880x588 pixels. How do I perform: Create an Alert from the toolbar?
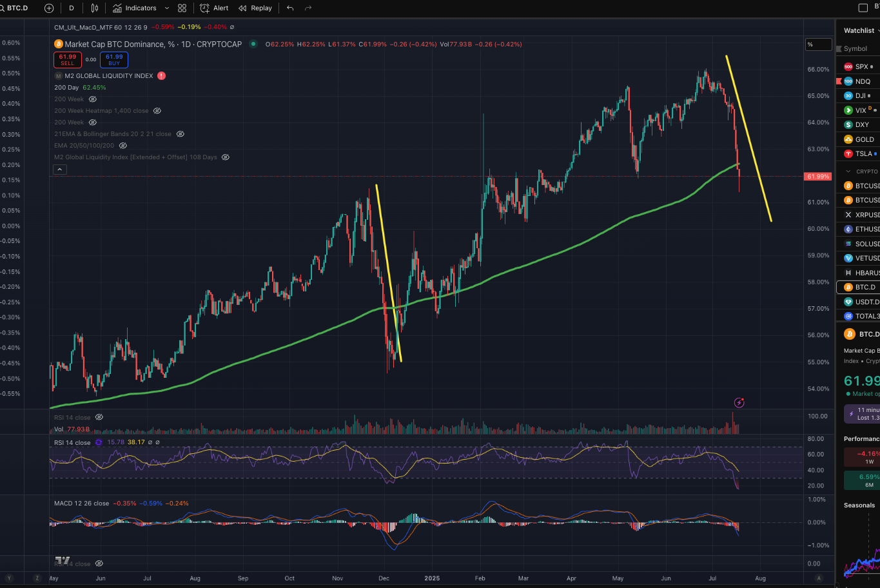(214, 8)
